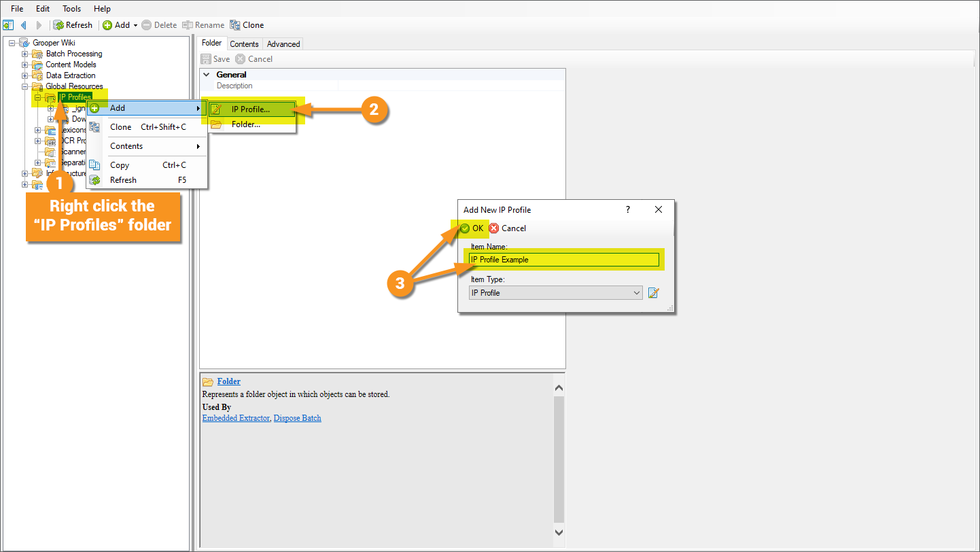Switch to the Contents tab
This screenshot has height=552, width=980.
tap(244, 44)
